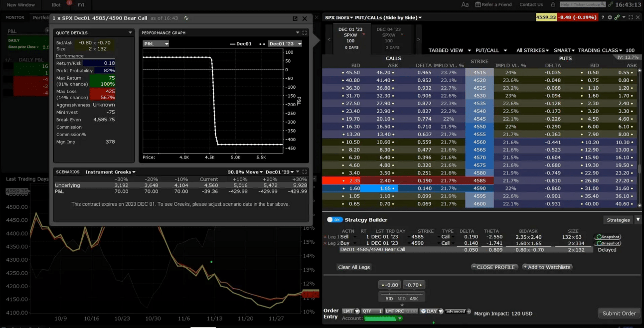This screenshot has width=644, height=328.
Task: Open the IBot menu item
Action: click(x=56, y=4)
